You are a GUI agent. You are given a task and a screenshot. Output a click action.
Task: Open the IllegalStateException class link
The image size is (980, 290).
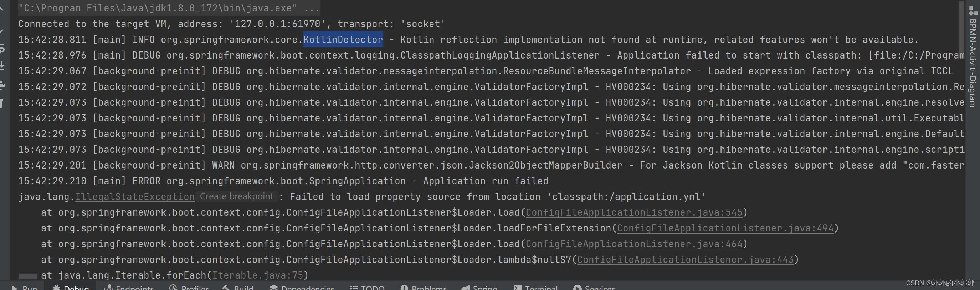(x=135, y=196)
